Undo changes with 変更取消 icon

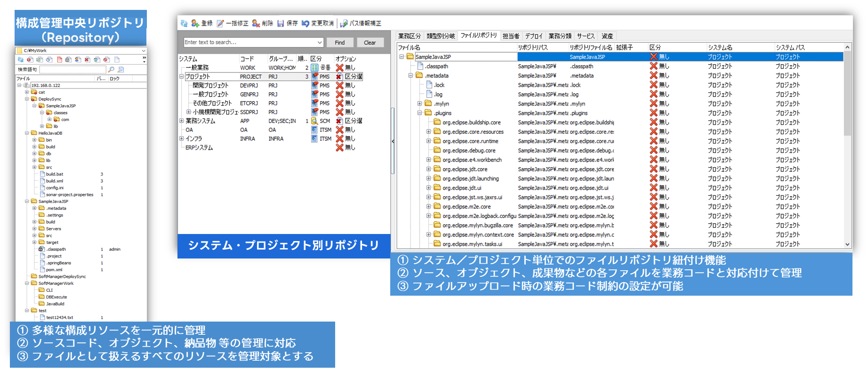pyautogui.click(x=305, y=23)
